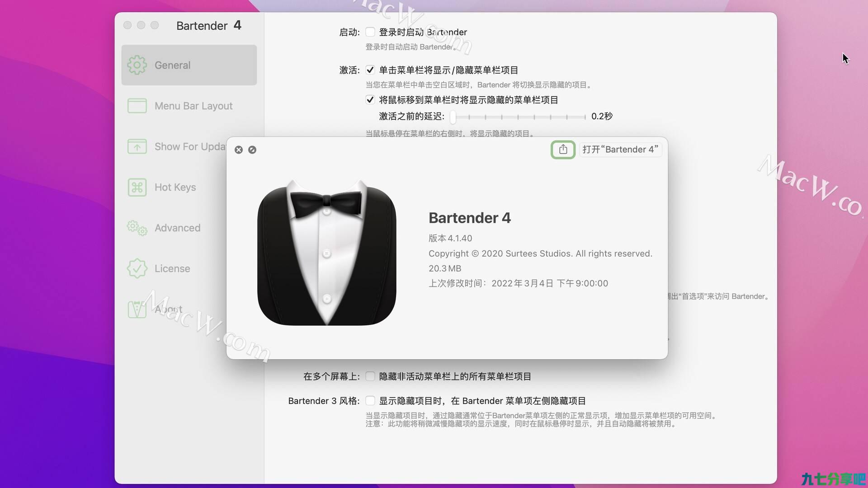Uncheck 将鼠标移到菜单栏时将显示隐藏的菜单栏项目 checkbox

(370, 100)
